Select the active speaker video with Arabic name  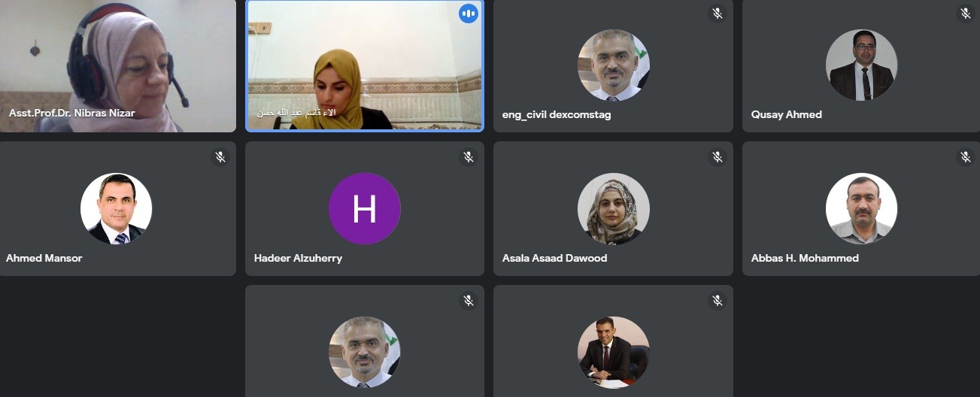click(365, 66)
